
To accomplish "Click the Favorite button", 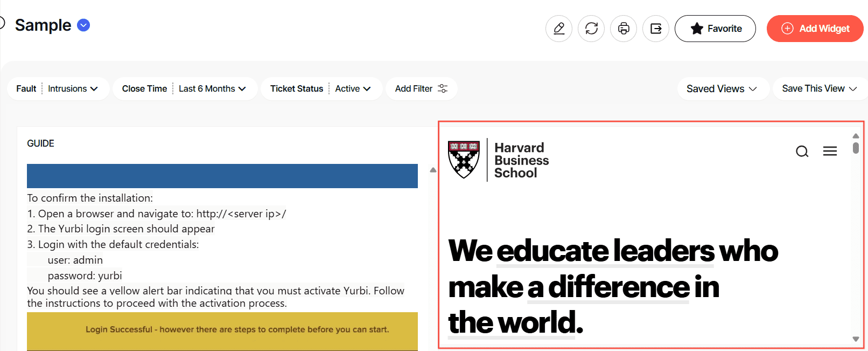I will coord(715,29).
